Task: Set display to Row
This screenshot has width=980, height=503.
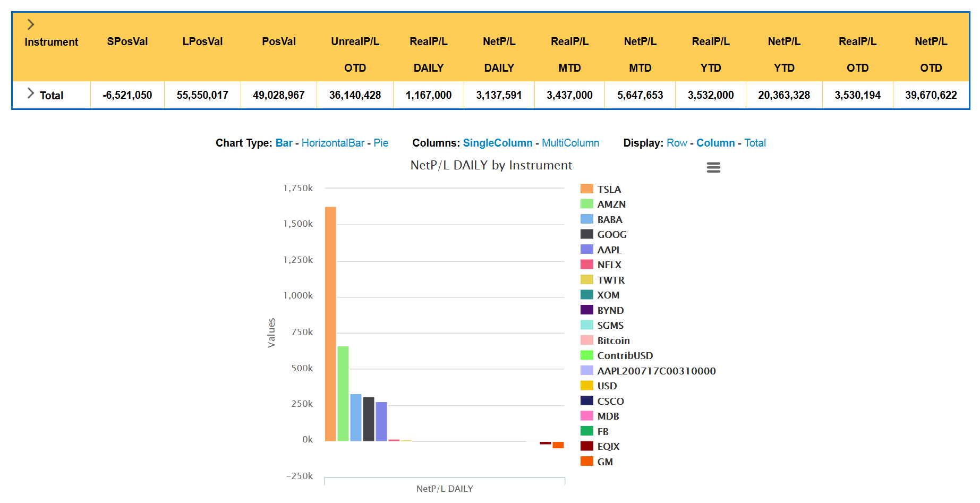Action: click(677, 143)
